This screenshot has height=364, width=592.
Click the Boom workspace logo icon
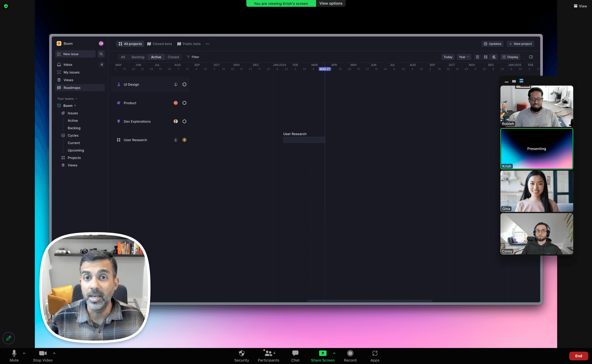(x=59, y=43)
